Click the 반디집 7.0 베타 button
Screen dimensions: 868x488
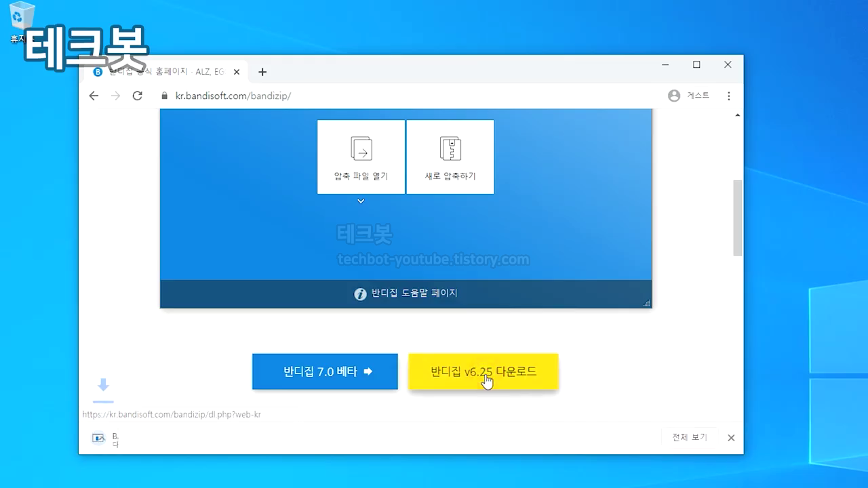[325, 371]
